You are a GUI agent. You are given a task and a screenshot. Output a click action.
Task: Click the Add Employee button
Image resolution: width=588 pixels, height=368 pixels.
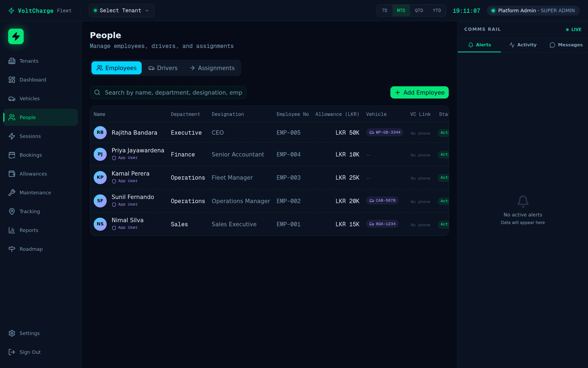point(419,92)
